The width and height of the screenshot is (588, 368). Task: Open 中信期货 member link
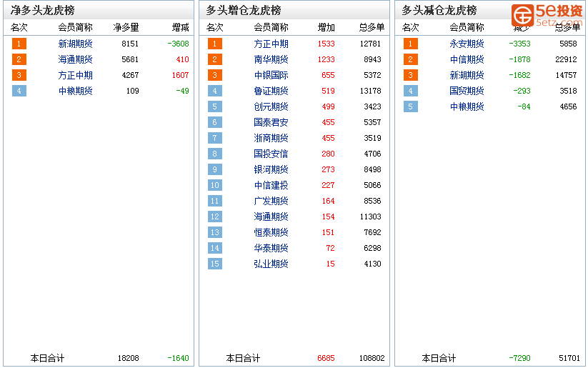467,59
